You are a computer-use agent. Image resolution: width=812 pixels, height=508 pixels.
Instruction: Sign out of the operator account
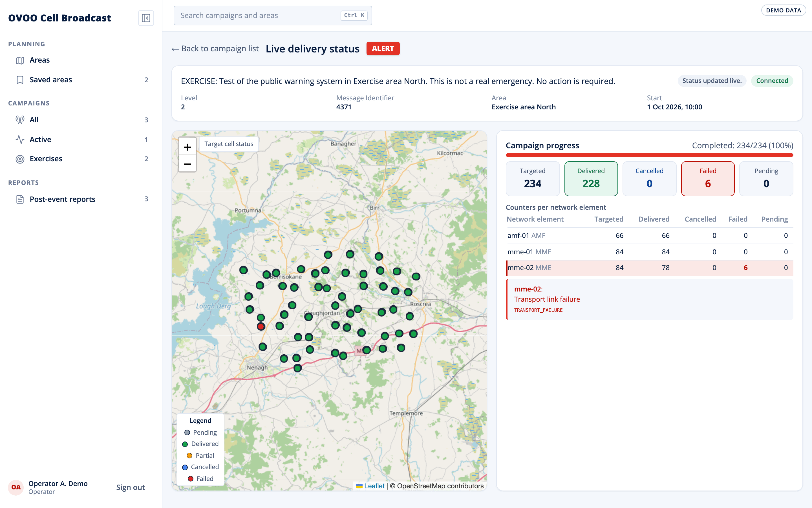[x=130, y=487]
